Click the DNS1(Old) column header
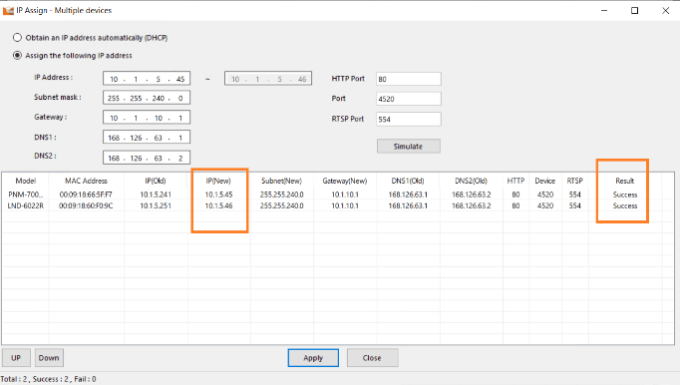Viewport: 680px width, 385px height. [x=408, y=181]
